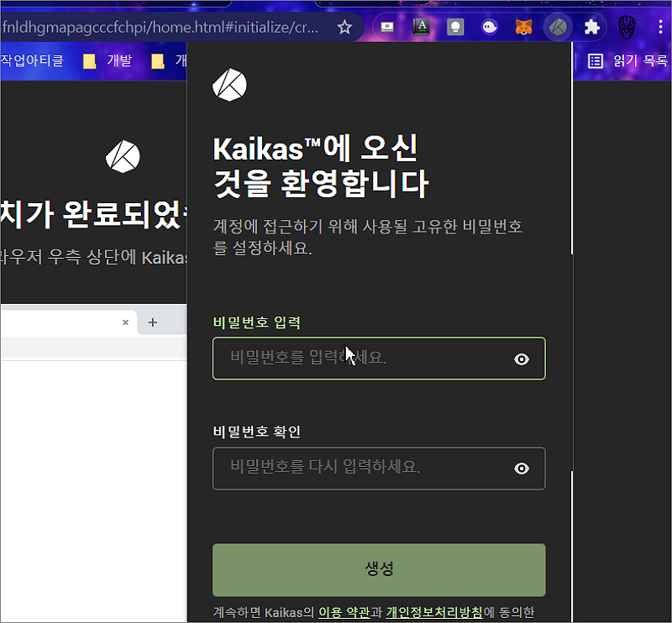Click the 비밀번호 확인 label
Screen dimensions: 672x623
256,432
